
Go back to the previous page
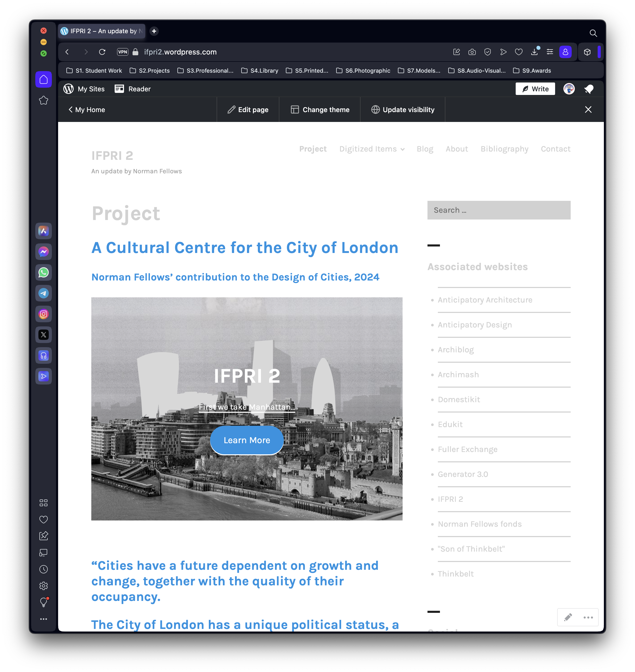point(67,52)
